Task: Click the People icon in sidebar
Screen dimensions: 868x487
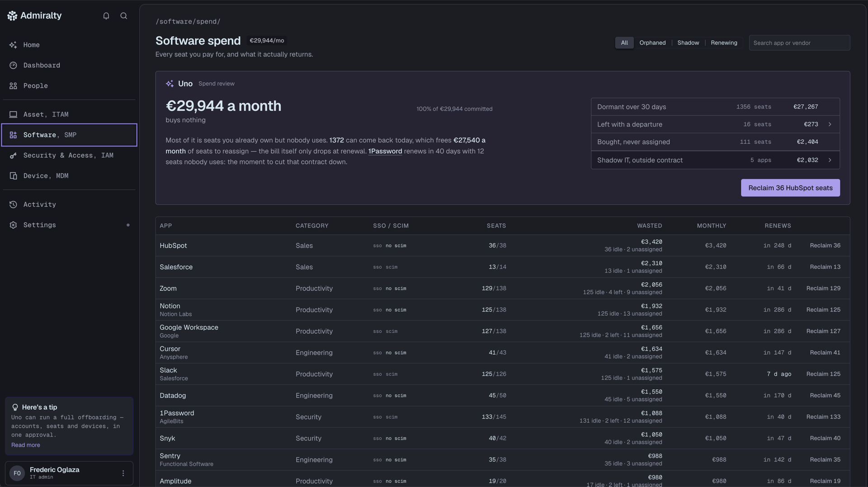Action: (13, 85)
